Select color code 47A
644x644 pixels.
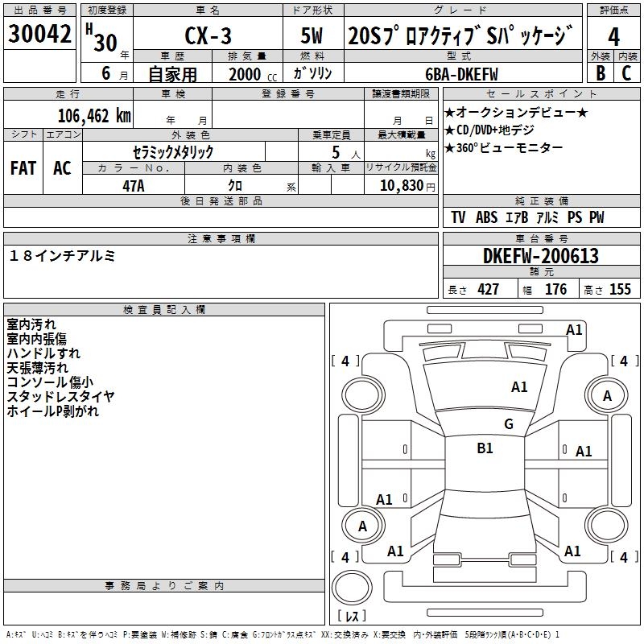point(133,185)
